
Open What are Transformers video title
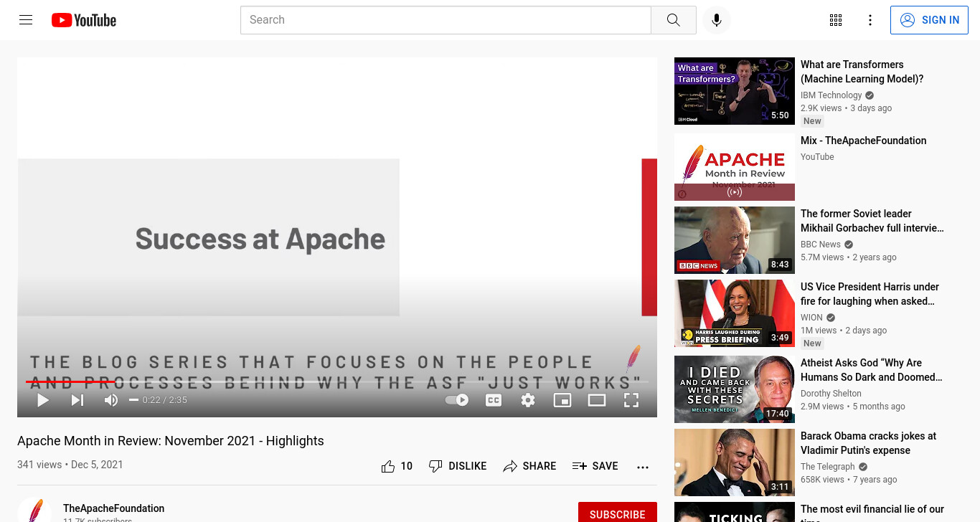tap(862, 72)
